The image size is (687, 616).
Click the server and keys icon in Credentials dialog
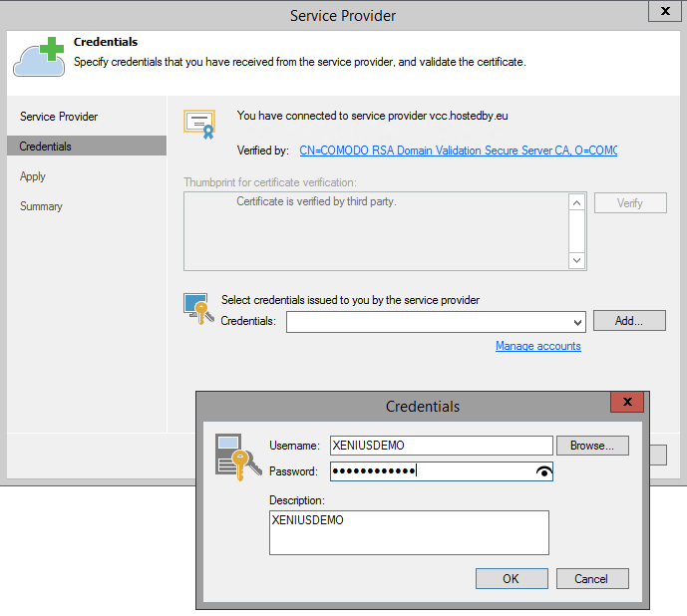238,457
